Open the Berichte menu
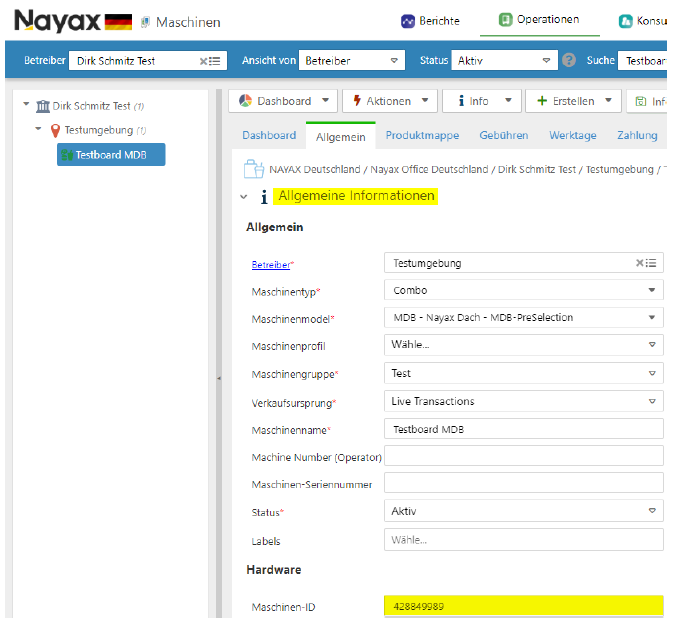This screenshot has width=679, height=620. (430, 21)
